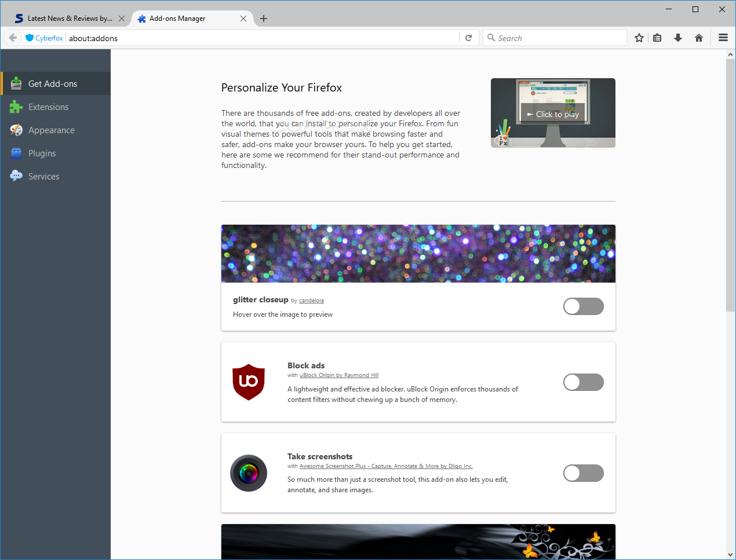Image resolution: width=736 pixels, height=560 pixels.
Task: Click 'Hover over the image to preview' text
Action: 283,314
